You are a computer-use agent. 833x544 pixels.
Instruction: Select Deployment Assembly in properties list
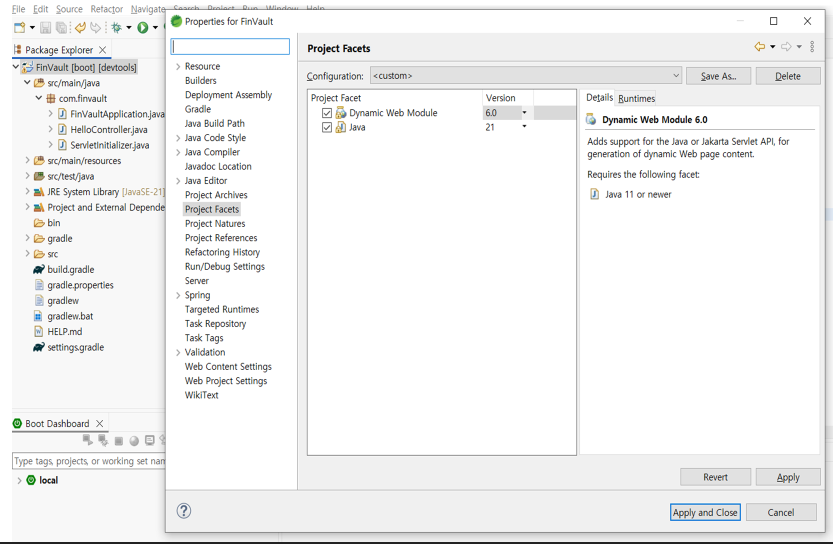click(228, 95)
